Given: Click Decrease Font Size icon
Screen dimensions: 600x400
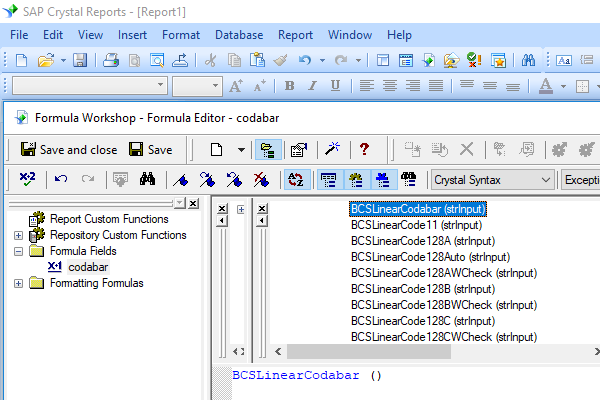Looking at the screenshot, I should pos(260,85).
